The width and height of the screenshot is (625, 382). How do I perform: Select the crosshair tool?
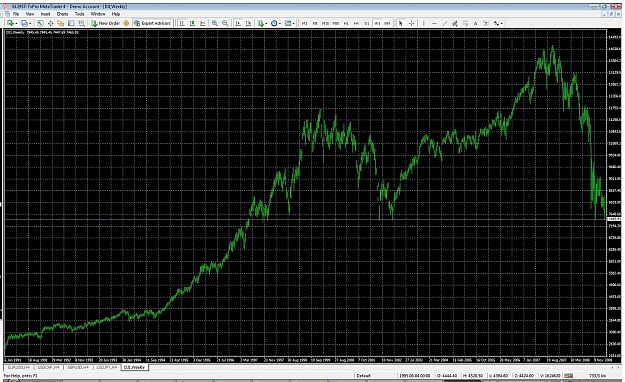[x=411, y=23]
